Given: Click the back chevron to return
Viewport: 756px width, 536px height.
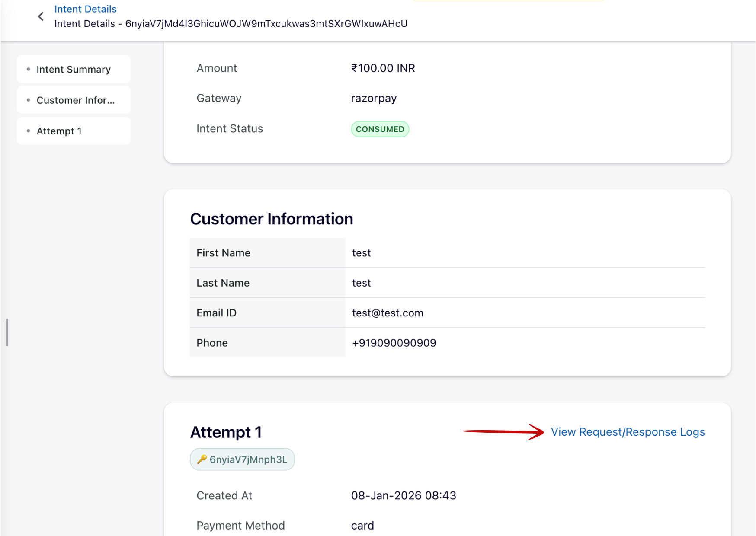Looking at the screenshot, I should (x=40, y=16).
